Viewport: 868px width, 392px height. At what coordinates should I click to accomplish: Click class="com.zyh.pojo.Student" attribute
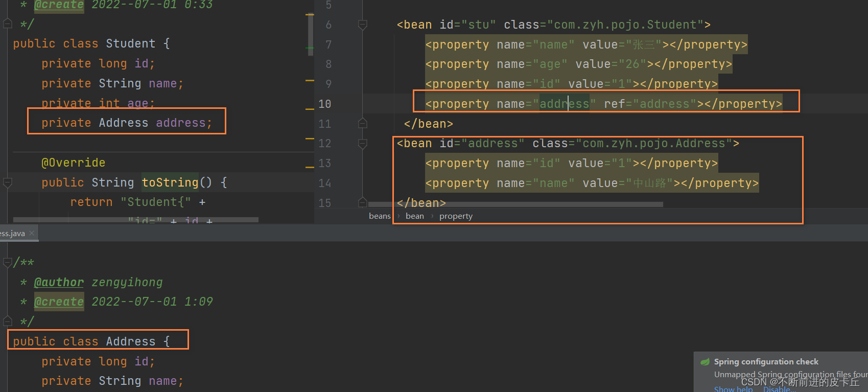[604, 25]
